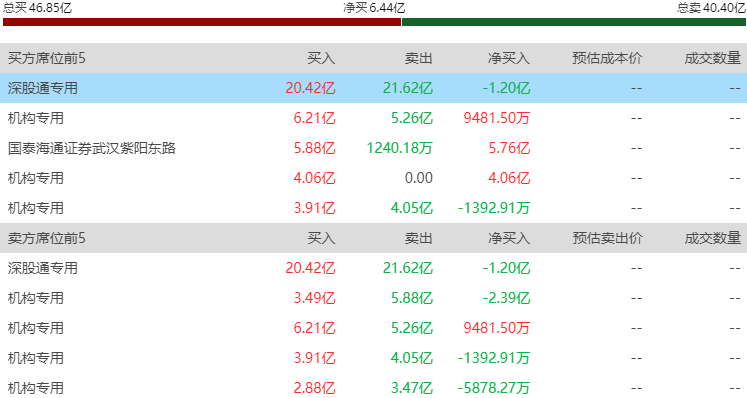Click 成交数量 column header in 卖方席位前5 table
This screenshot has height=398, width=747.
click(713, 238)
